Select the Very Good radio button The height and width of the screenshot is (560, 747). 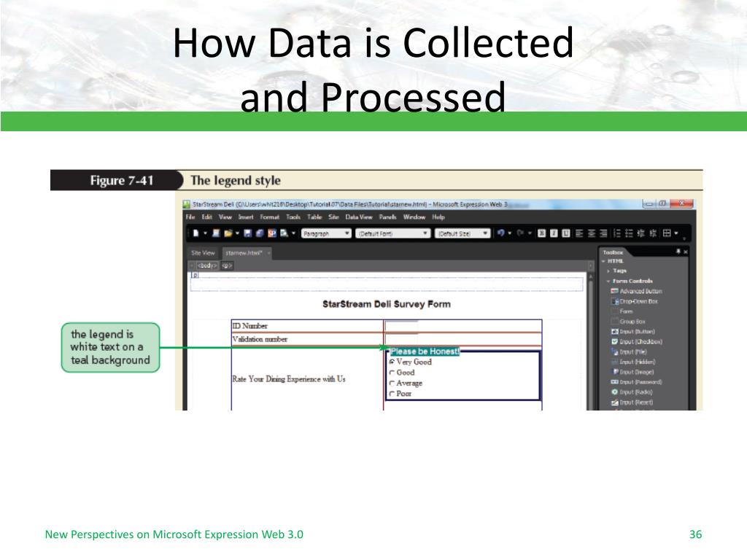pos(392,362)
